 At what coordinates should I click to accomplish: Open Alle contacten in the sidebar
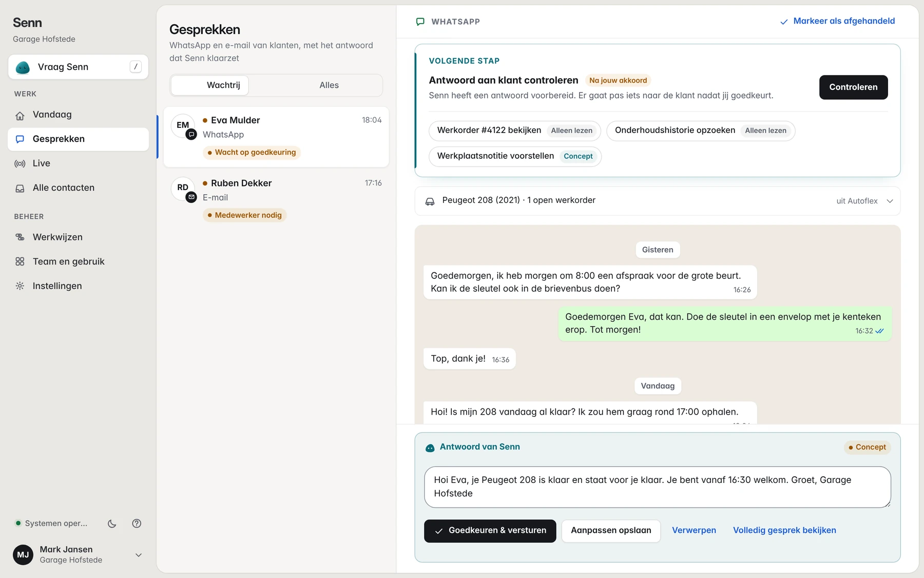point(78,188)
